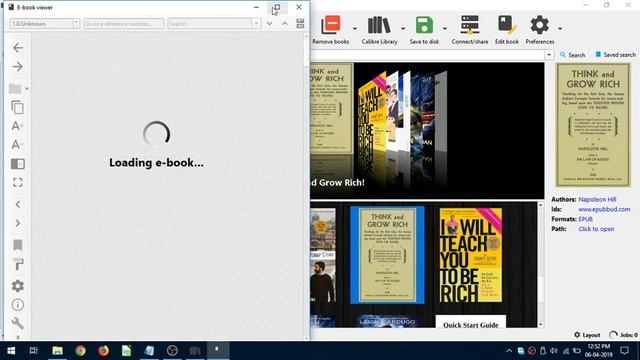Toggle table of contents panel
The height and width of the screenshot is (360, 640).
(x=18, y=164)
